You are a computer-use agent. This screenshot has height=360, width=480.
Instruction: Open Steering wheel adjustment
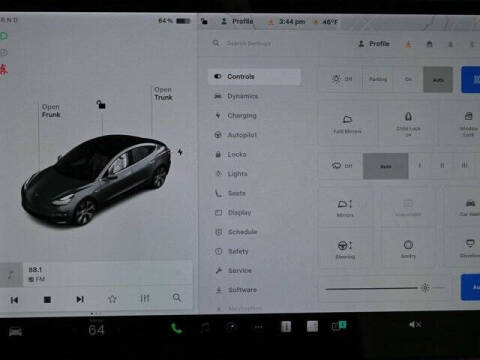[345, 249]
